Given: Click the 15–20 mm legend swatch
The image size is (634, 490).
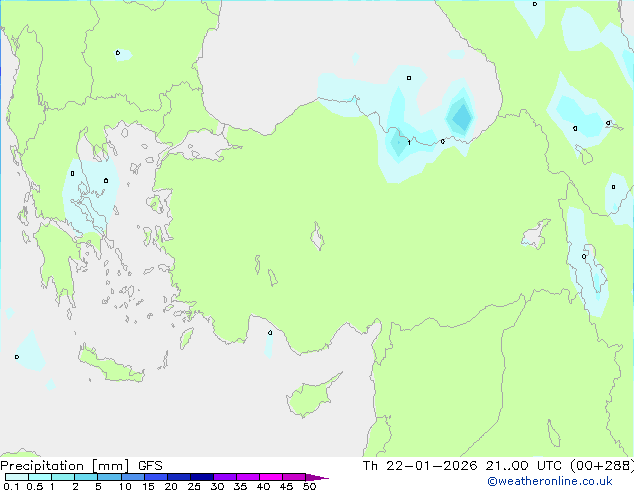Looking at the screenshot, I should pos(155,477).
